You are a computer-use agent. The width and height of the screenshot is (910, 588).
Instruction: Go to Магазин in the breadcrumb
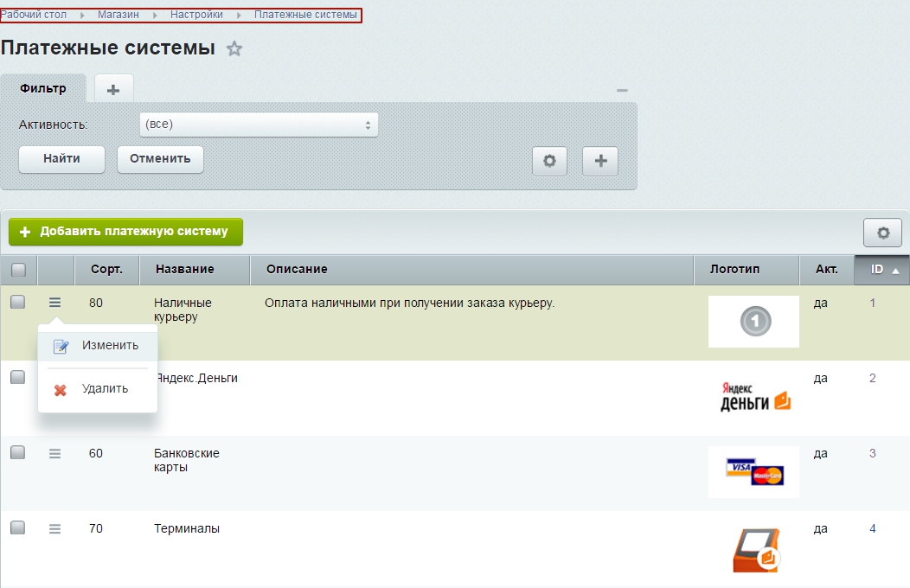118,15
